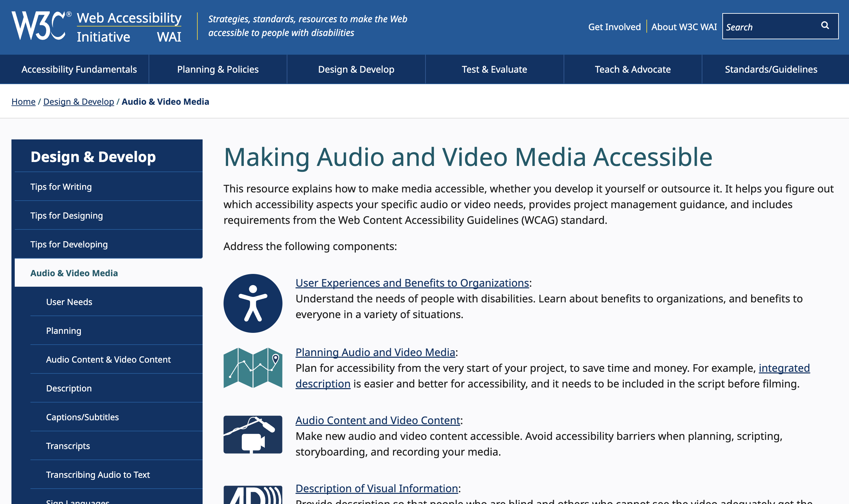Select Transcribing Audio to Text sidebar item
Screen dimensions: 849x504
click(98, 475)
